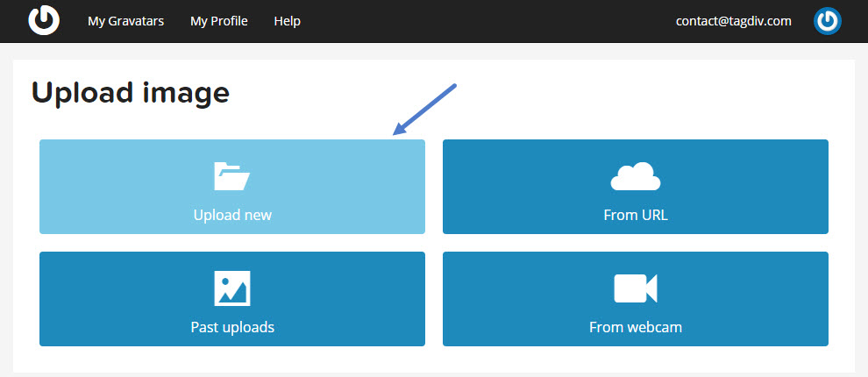Choose the From URL tile
This screenshot has height=377, width=868.
pyautogui.click(x=636, y=187)
